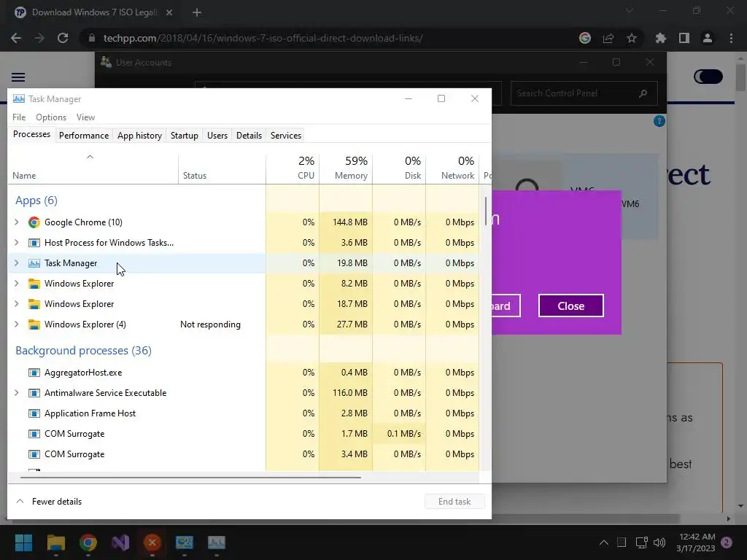Open Task Manager taskbar icon
This screenshot has width=747, height=560.
(x=216, y=542)
